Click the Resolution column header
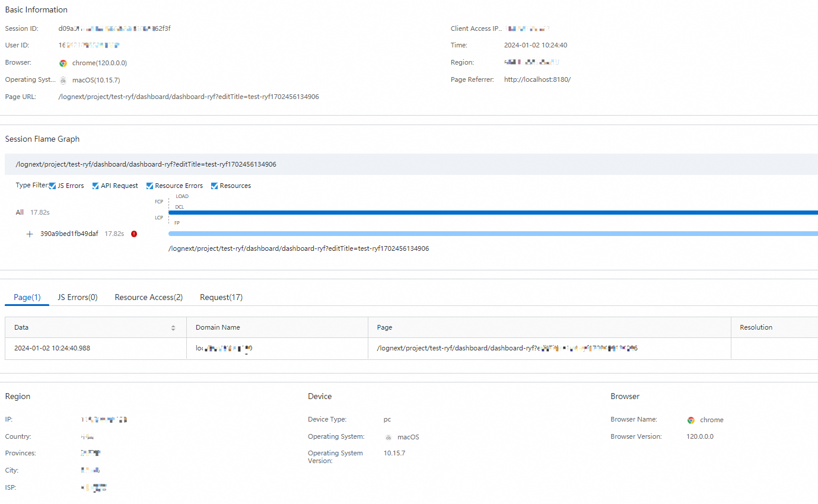Viewport: 818px width, 504px height. point(775,328)
